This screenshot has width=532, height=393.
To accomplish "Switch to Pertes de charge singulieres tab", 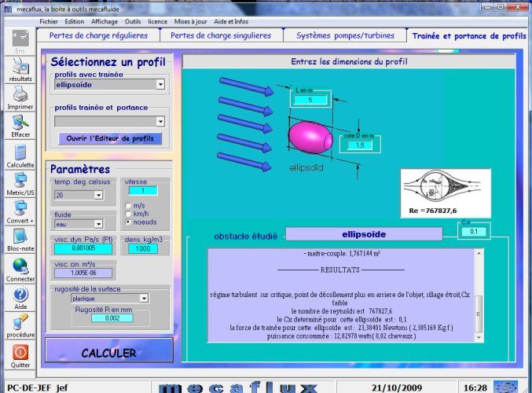I will pos(221,35).
